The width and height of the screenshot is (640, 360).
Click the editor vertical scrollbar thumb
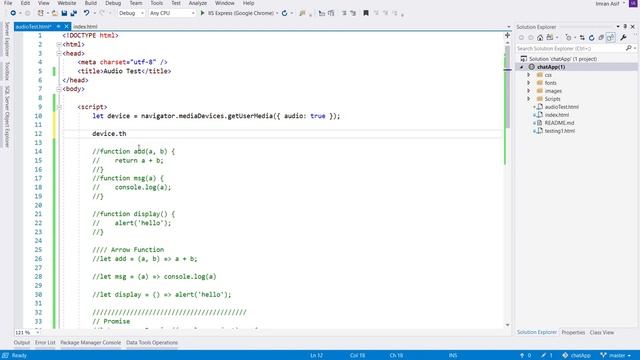click(507, 86)
